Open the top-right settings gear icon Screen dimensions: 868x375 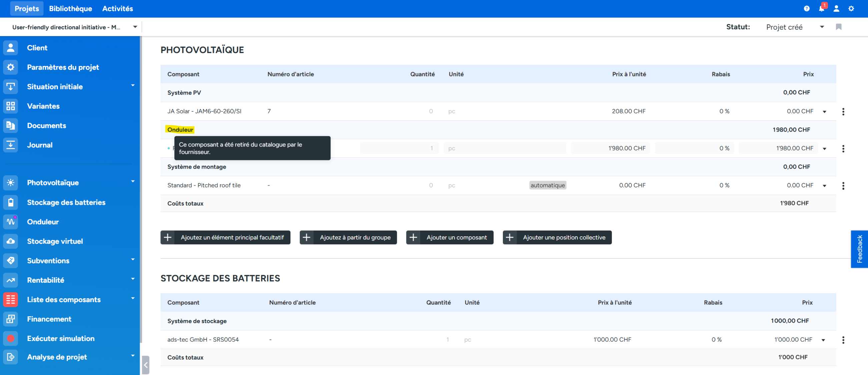(851, 9)
